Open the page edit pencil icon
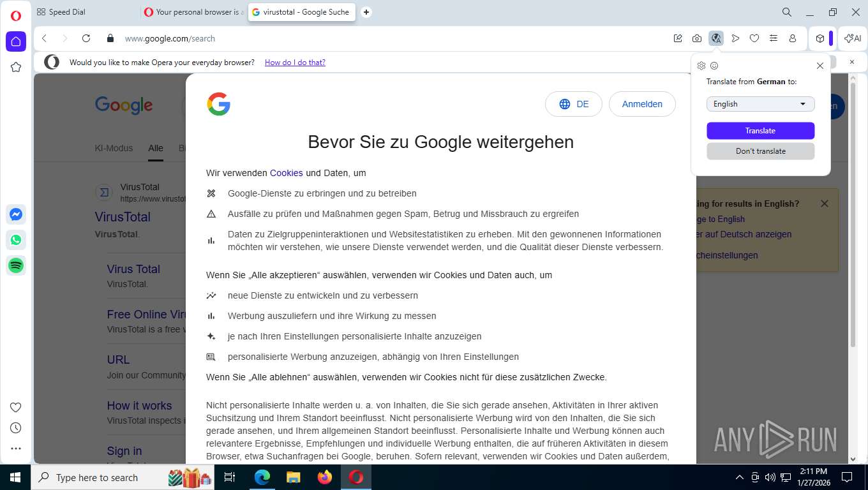The height and width of the screenshot is (490, 868). click(x=678, y=38)
